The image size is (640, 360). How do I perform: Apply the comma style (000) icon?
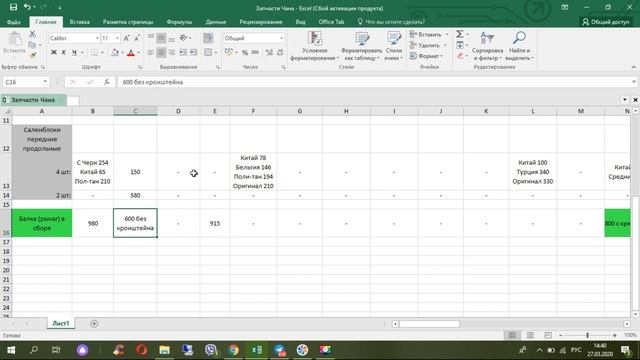(x=255, y=52)
